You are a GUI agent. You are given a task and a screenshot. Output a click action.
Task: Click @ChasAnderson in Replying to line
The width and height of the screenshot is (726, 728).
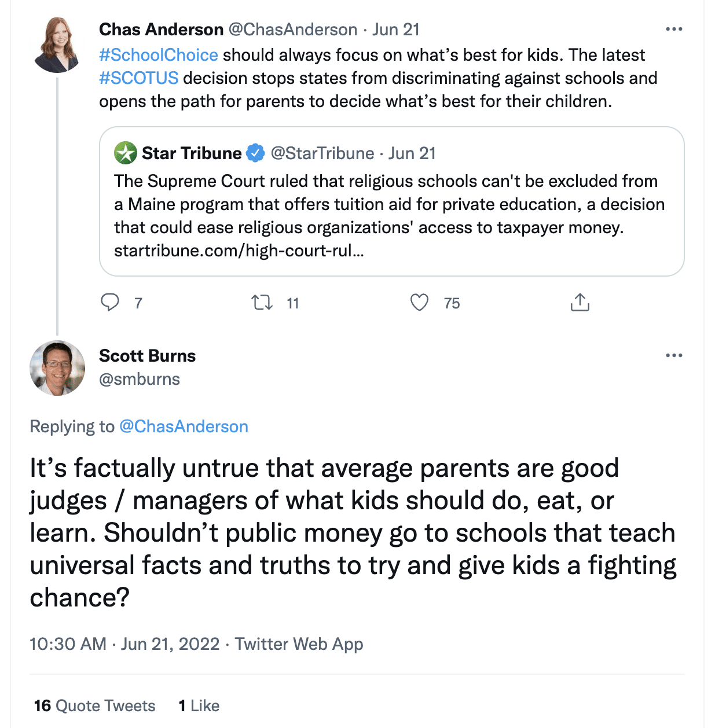pos(184,426)
